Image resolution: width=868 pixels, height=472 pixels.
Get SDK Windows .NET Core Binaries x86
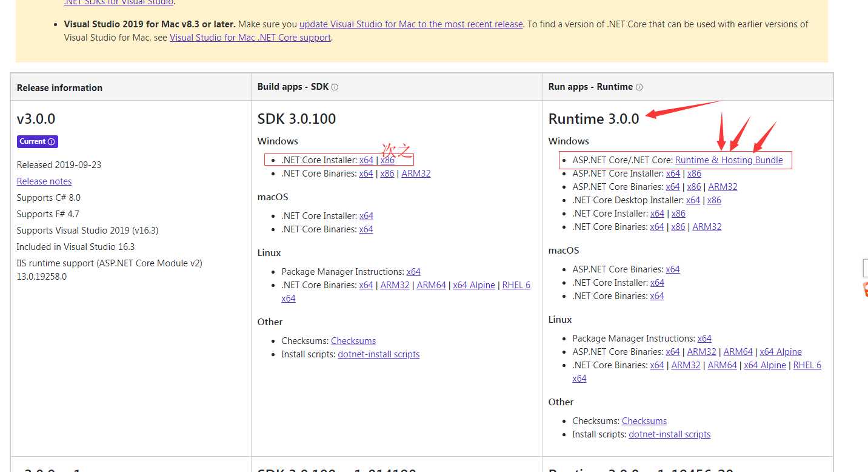pos(387,174)
